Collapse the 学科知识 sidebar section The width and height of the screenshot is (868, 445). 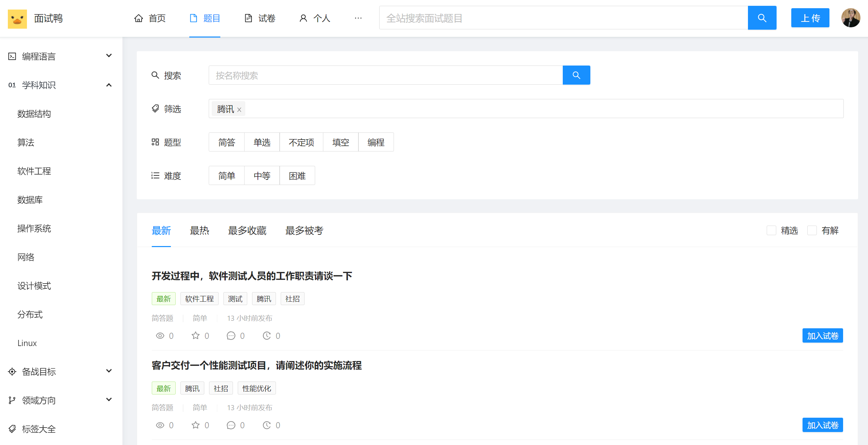click(61, 85)
